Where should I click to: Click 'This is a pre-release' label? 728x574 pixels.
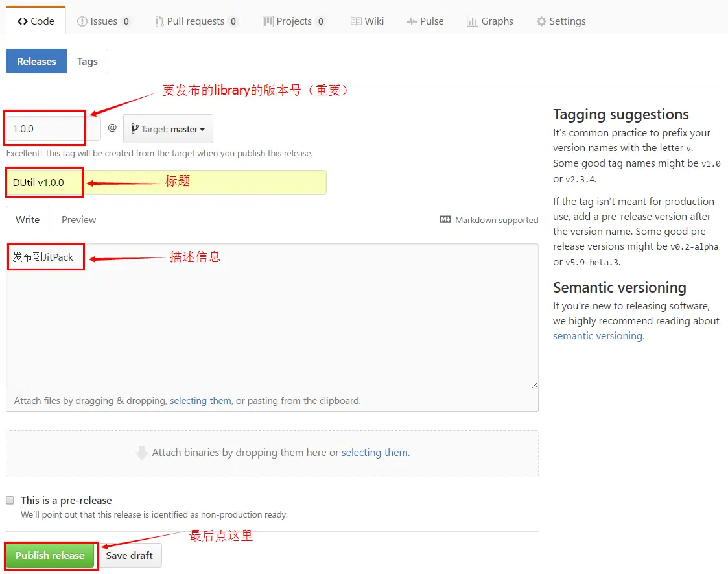point(66,500)
